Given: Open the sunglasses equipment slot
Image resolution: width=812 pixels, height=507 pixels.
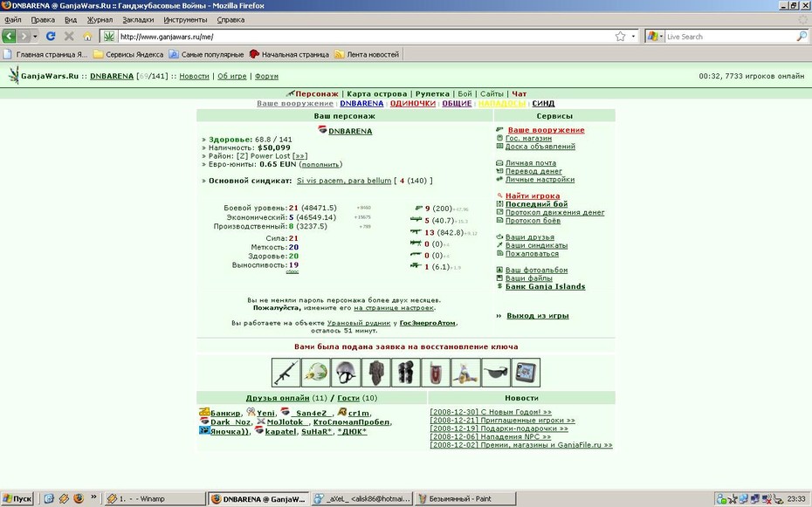Looking at the screenshot, I should click(496, 373).
